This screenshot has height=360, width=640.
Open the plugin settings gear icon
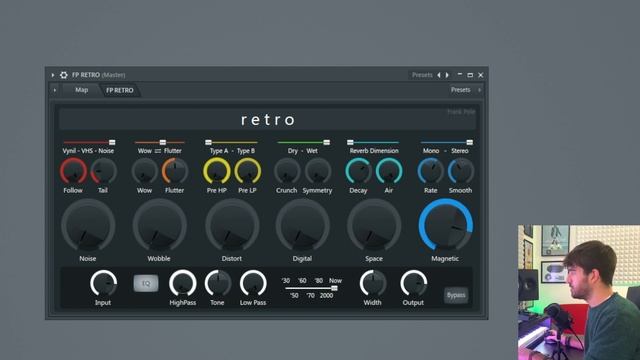pos(64,75)
